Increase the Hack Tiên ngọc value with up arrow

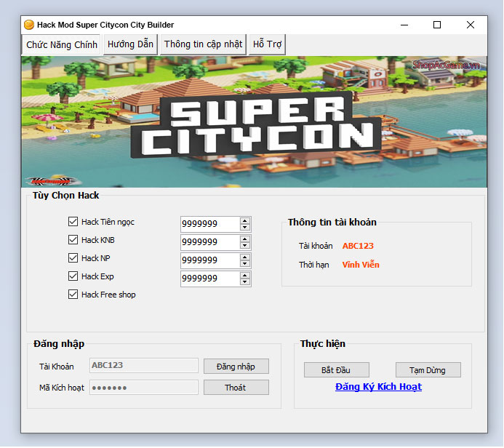coord(245,221)
